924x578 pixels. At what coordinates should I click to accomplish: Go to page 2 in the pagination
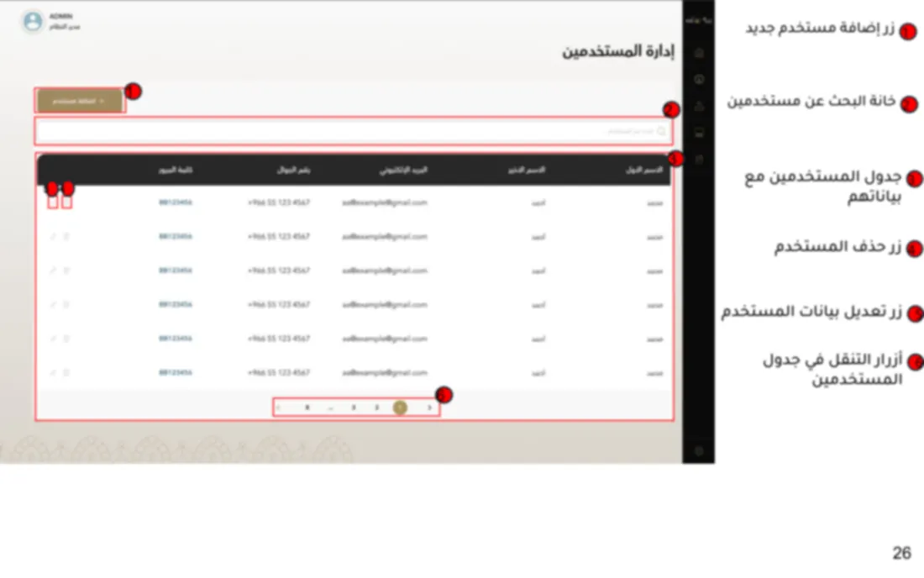(x=377, y=407)
